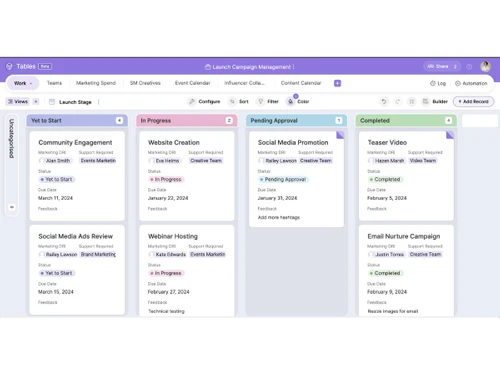Switch to the Teams tab

click(x=54, y=83)
